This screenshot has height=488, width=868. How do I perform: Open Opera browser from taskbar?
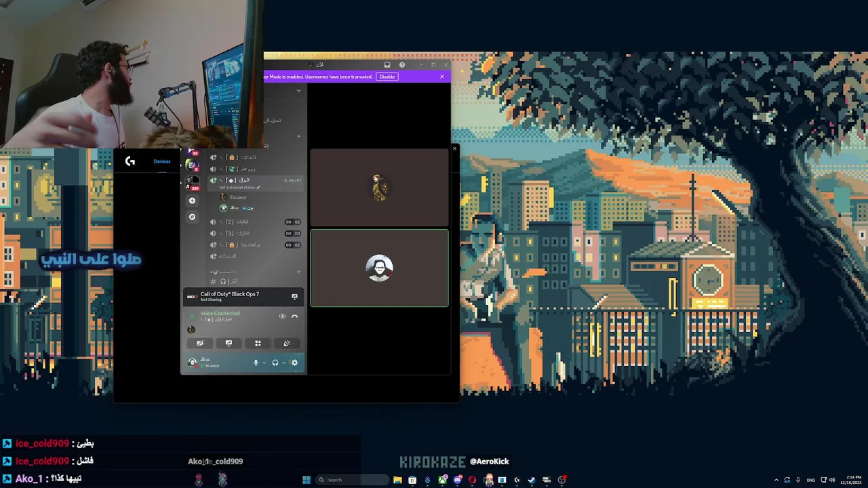(x=472, y=480)
